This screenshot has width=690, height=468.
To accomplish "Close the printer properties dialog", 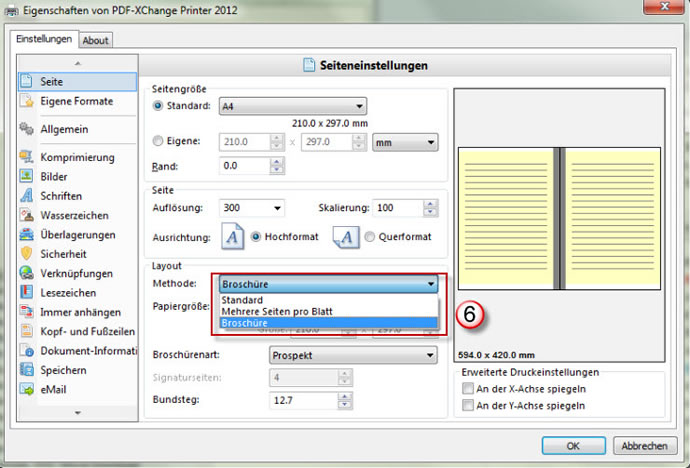I will click(664, 6).
